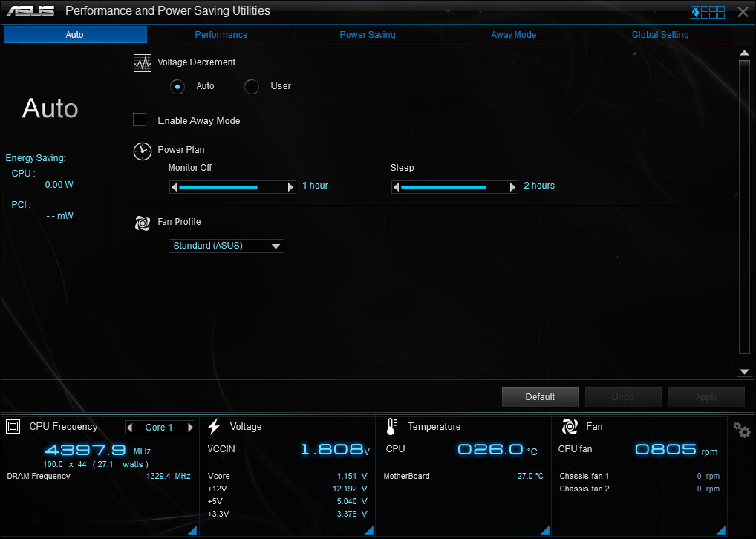Click the CPU fan 0805 rpm reading
Screen dimensions: 756x539
[x=677, y=450]
